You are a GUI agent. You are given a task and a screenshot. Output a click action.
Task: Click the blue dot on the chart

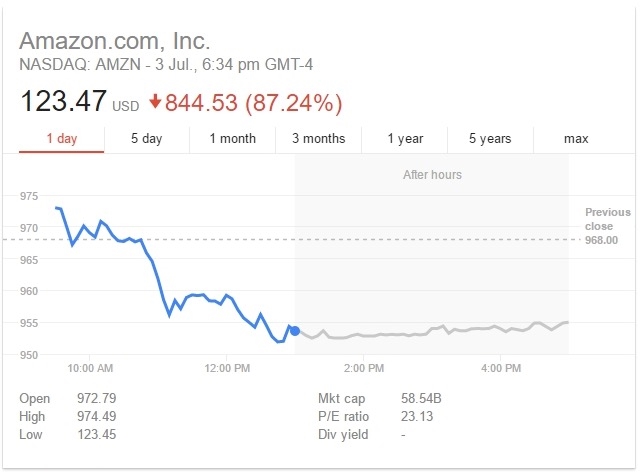coord(294,331)
